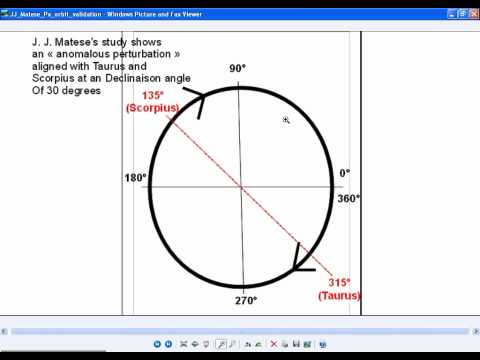480x360 pixels.
Task: Click the "Of 30 degrees" text line
Action: click(x=66, y=90)
